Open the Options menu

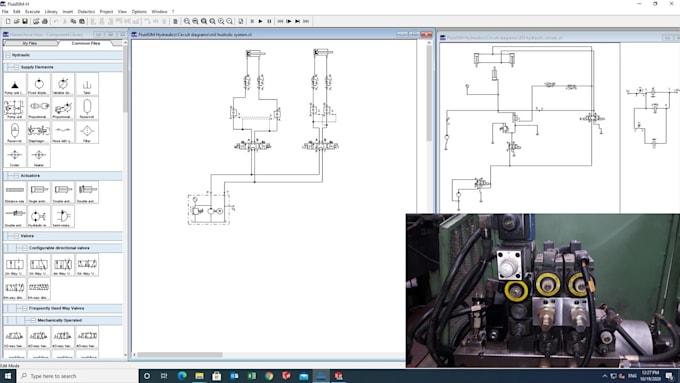(139, 12)
